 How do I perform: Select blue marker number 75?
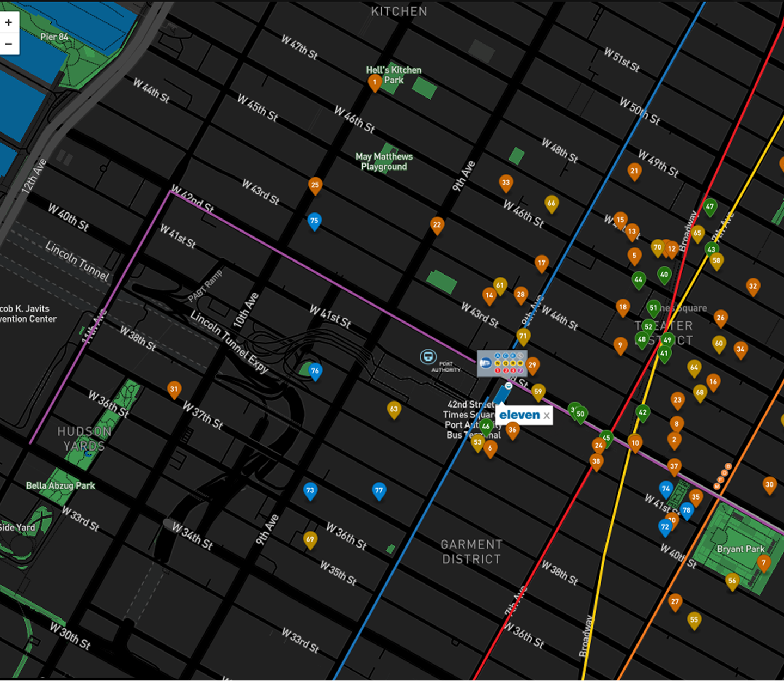click(x=314, y=221)
